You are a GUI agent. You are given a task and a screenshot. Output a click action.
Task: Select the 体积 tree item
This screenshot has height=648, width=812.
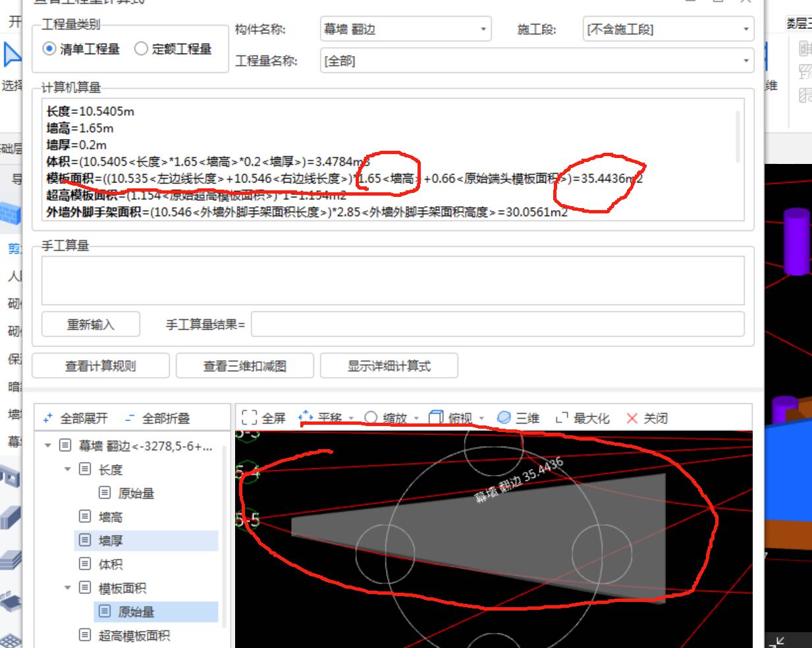click(110, 564)
